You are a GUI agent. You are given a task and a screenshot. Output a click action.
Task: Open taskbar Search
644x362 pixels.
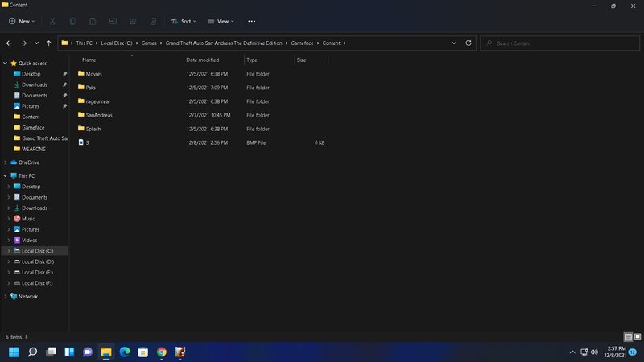pyautogui.click(x=32, y=352)
